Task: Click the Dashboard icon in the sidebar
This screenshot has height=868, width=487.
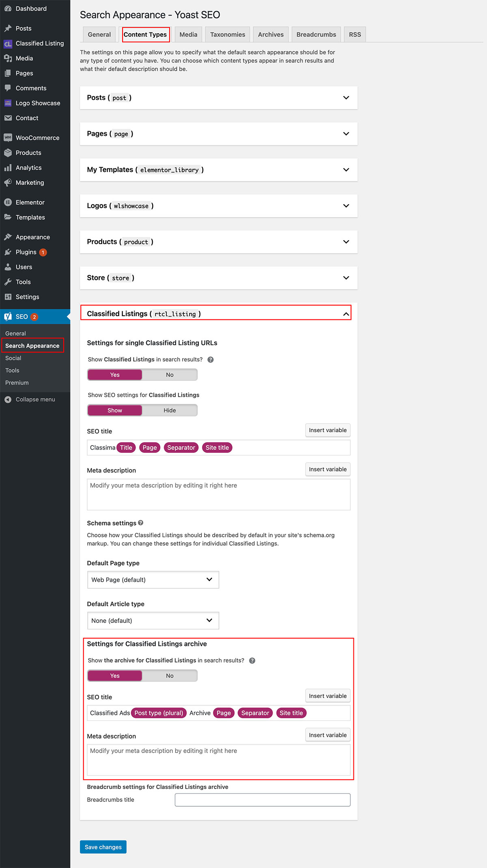Action: pyautogui.click(x=8, y=9)
